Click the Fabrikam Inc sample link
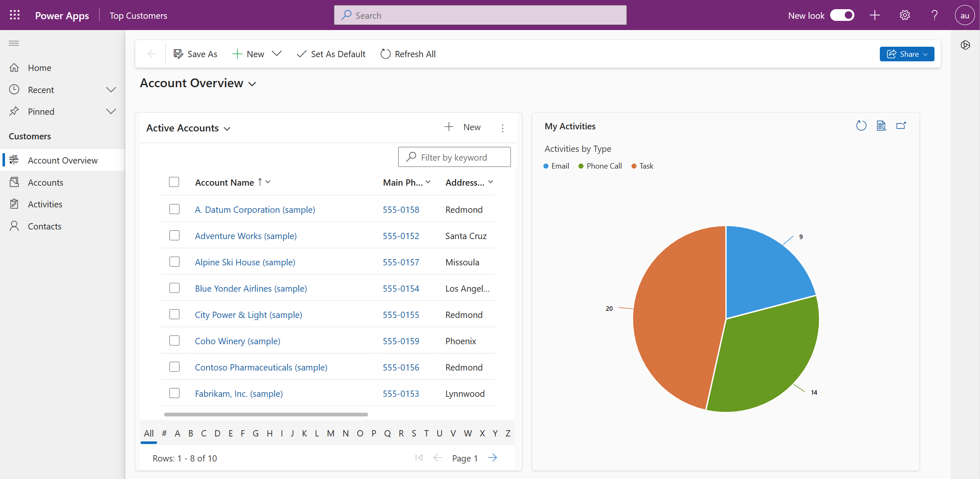980x479 pixels. (x=239, y=393)
